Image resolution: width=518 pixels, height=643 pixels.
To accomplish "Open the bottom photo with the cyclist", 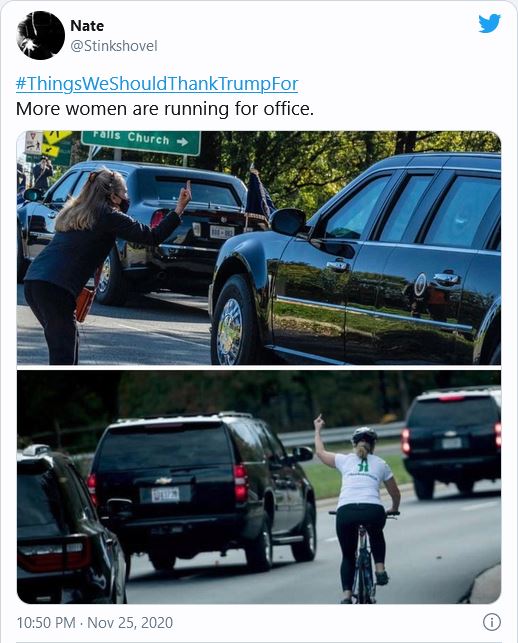I will pyautogui.click(x=259, y=487).
